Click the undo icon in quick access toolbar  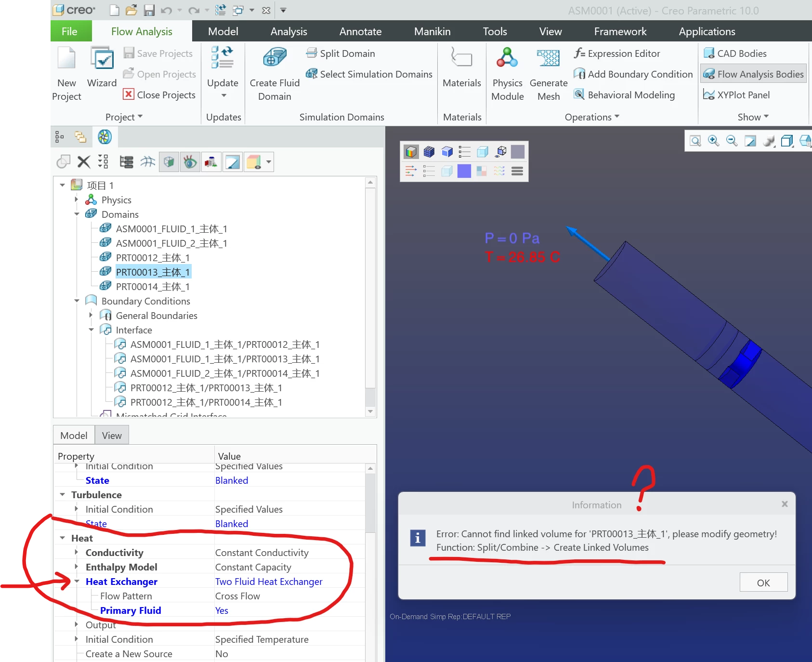coord(166,10)
